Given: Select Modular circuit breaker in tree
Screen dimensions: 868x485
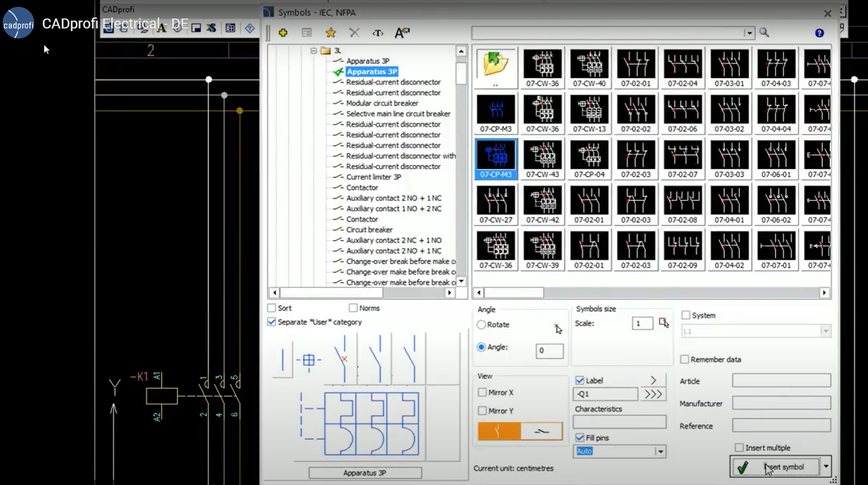Looking at the screenshot, I should [382, 103].
